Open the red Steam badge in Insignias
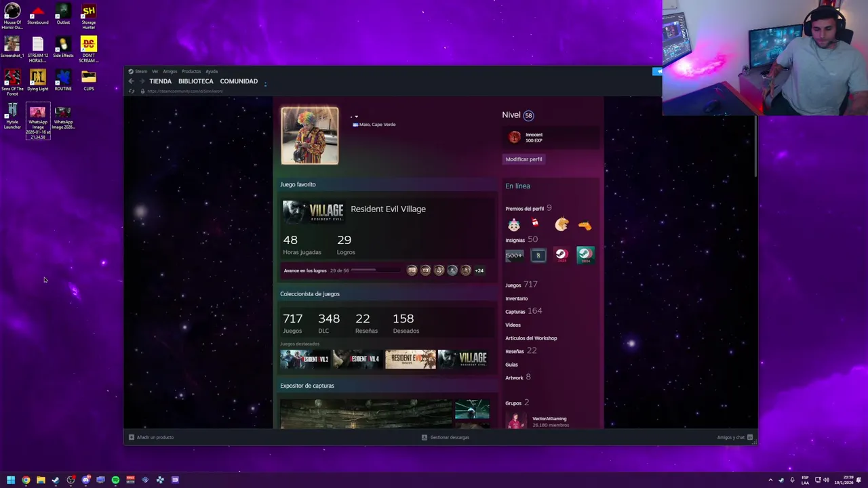Viewport: 868px width, 488px height. pyautogui.click(x=561, y=256)
